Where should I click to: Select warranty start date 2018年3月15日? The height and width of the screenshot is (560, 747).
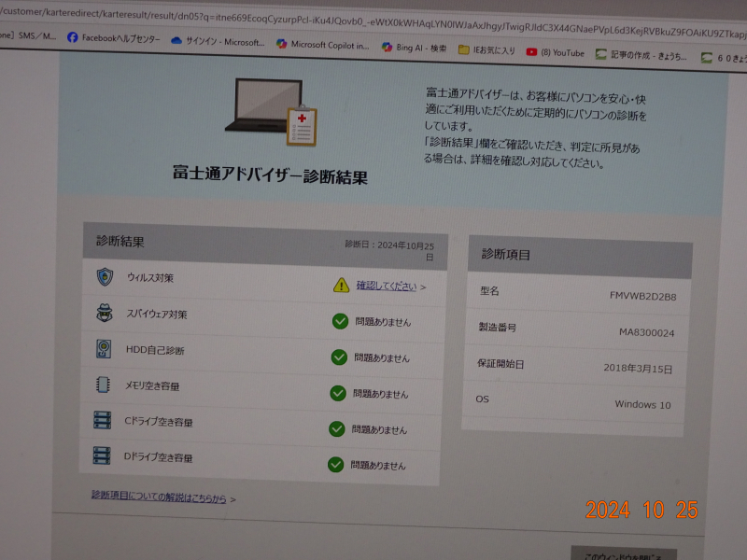[638, 369]
